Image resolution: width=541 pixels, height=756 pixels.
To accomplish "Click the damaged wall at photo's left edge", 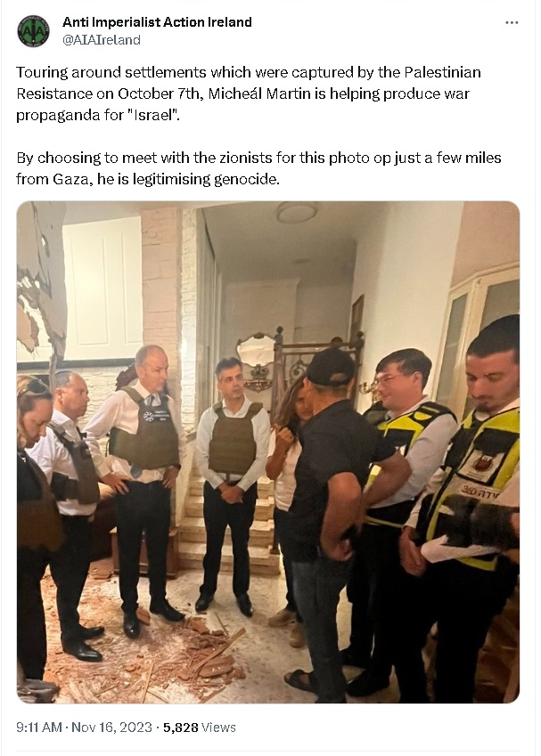I will [x=39, y=284].
